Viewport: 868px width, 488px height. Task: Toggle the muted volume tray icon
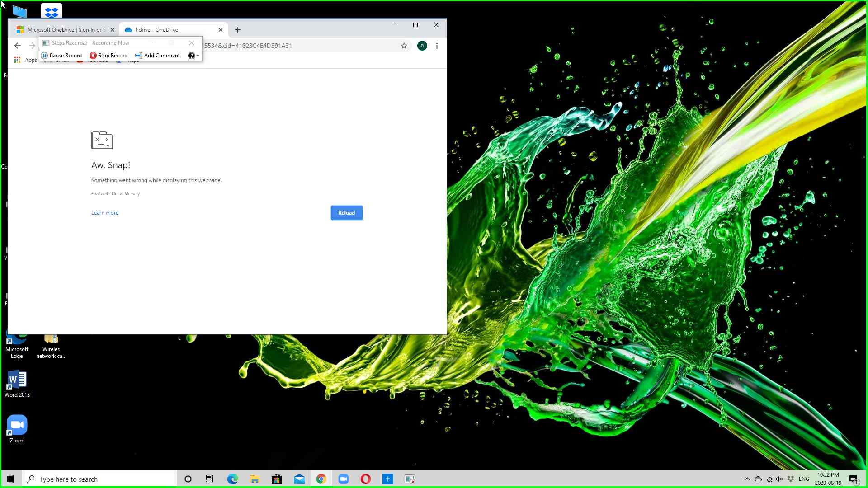[779, 479]
